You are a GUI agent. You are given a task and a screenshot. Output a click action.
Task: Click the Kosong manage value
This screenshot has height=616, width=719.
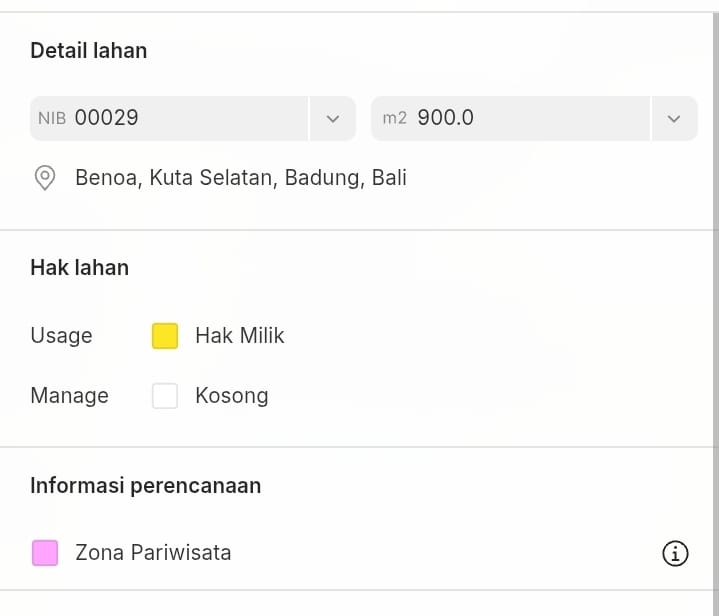pyautogui.click(x=232, y=396)
